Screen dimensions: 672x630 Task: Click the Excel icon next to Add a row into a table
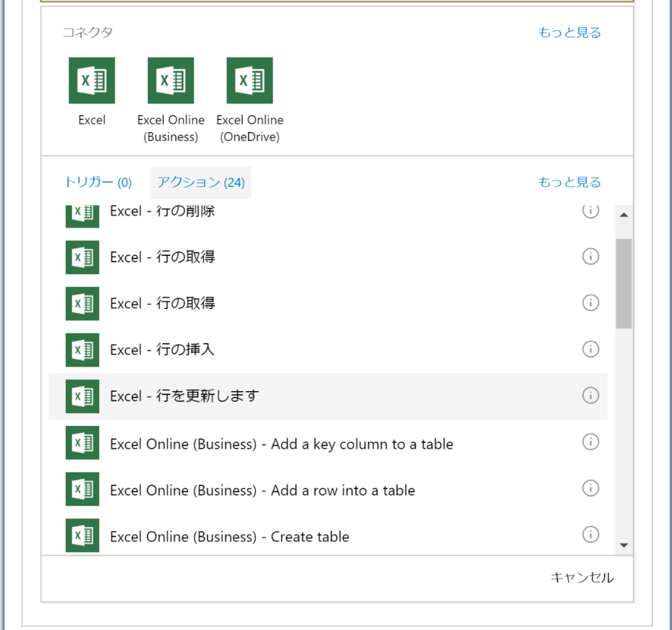click(81, 488)
